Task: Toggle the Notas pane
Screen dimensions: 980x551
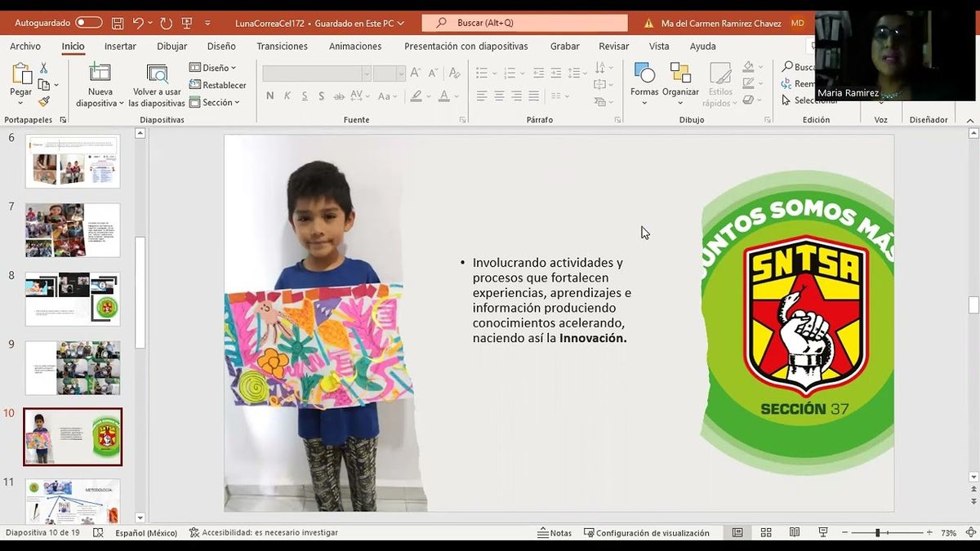Action: pos(555,533)
